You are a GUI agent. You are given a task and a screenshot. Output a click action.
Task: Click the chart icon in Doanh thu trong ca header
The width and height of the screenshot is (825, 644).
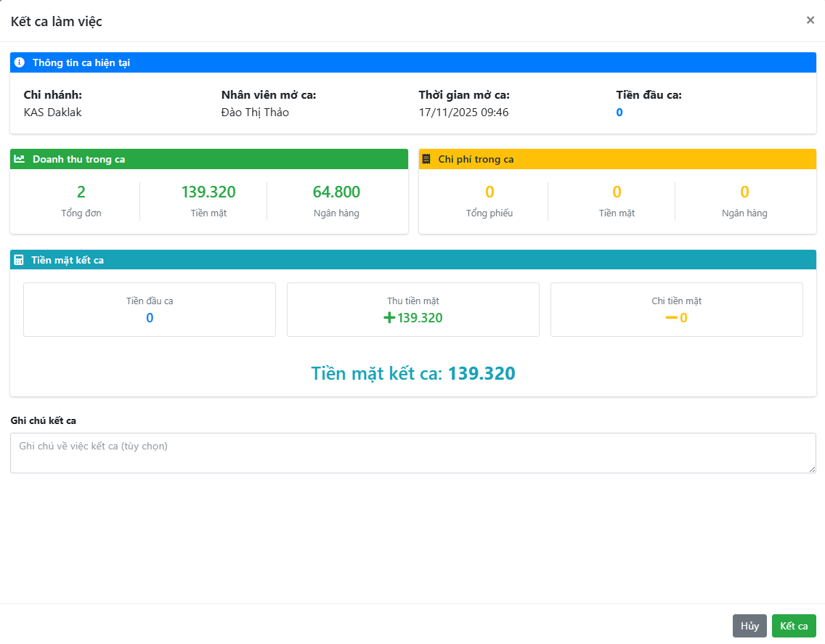[x=20, y=159]
